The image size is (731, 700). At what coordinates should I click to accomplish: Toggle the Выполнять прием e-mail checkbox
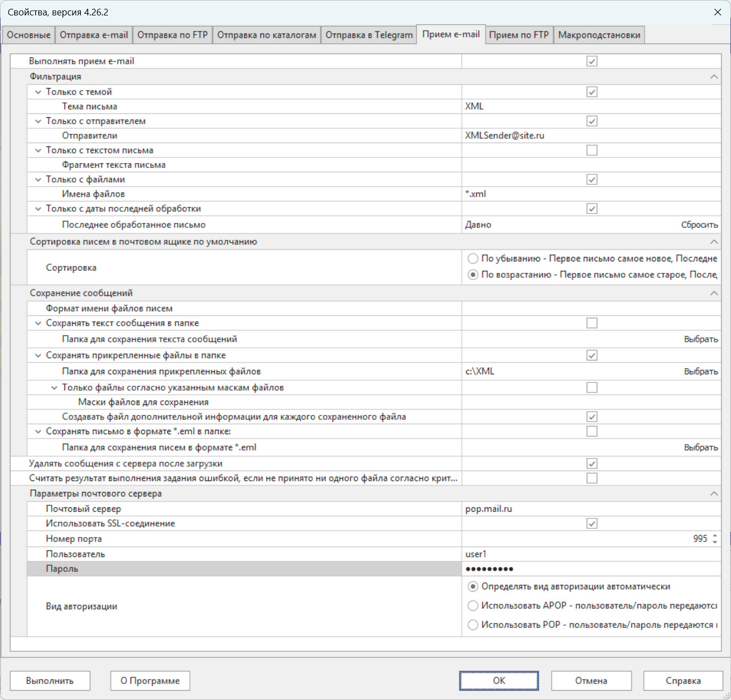(592, 61)
